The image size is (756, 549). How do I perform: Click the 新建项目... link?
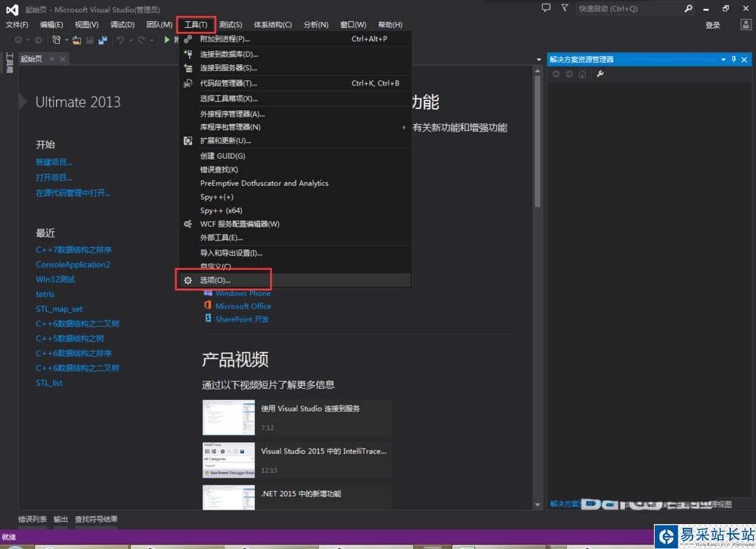(x=54, y=163)
